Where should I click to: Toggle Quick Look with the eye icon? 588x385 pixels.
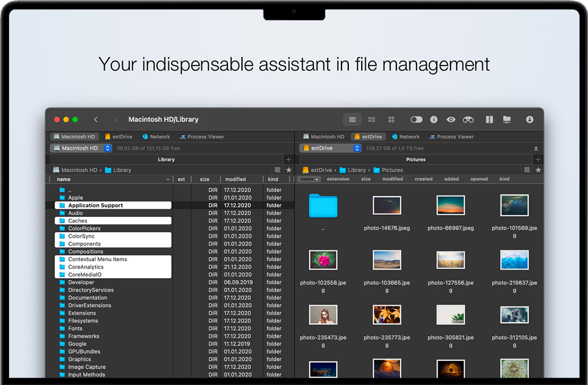point(451,119)
